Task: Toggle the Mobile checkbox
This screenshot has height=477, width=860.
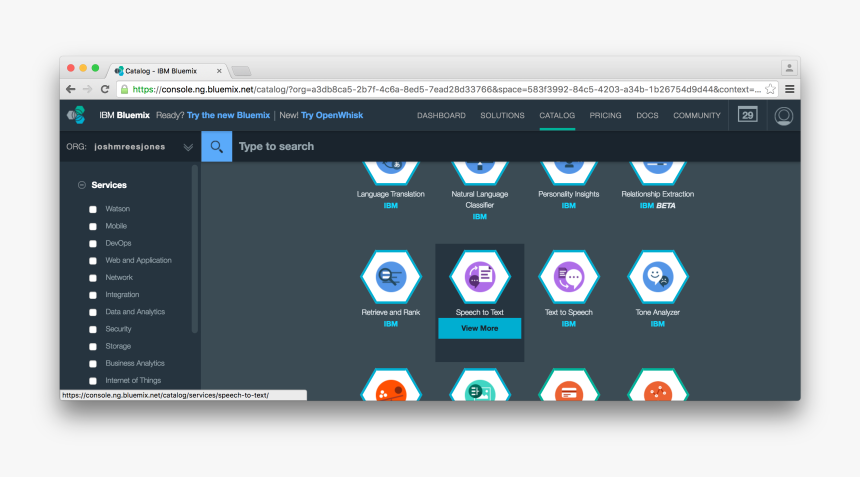Action: (x=93, y=226)
